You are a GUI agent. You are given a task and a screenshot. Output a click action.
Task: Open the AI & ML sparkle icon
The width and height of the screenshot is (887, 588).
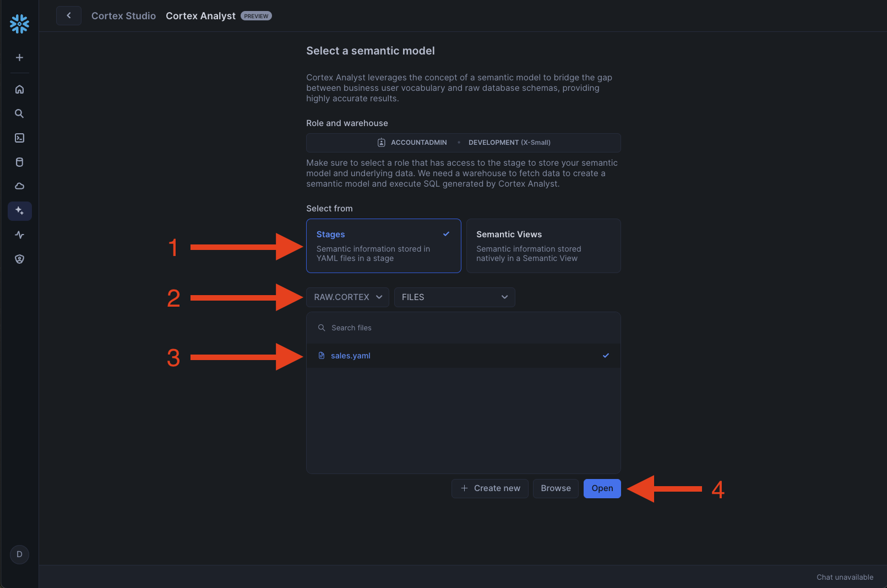coord(19,211)
